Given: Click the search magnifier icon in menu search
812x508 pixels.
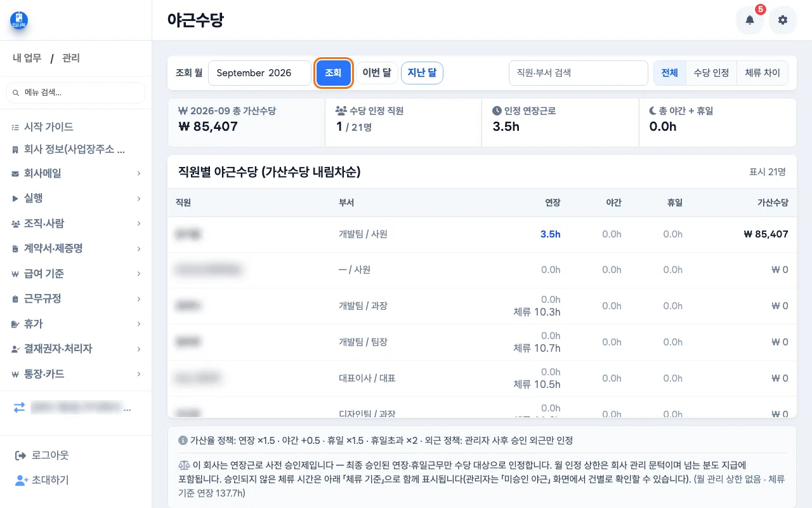Looking at the screenshot, I should (16, 93).
